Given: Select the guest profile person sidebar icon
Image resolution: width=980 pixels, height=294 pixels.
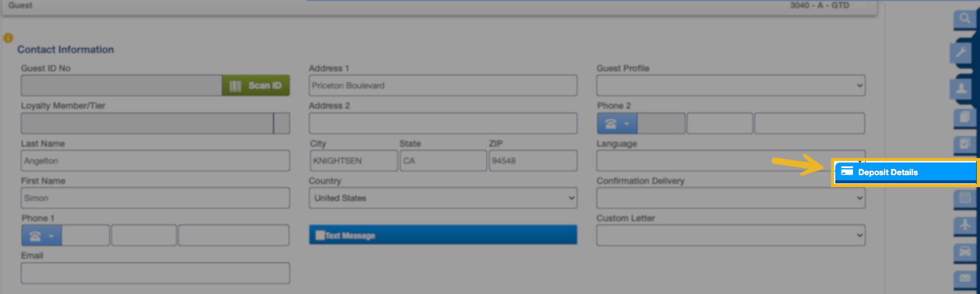Looking at the screenshot, I should point(965,90).
